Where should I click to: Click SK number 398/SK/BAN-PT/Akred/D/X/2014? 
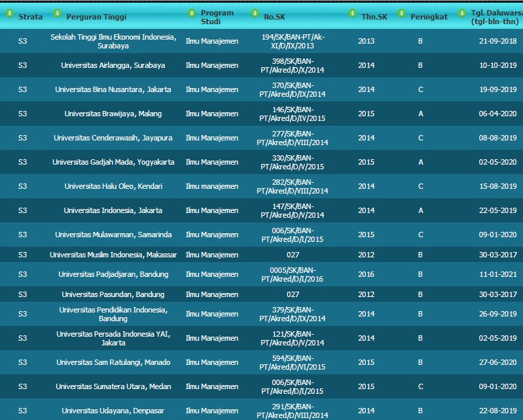click(292, 65)
